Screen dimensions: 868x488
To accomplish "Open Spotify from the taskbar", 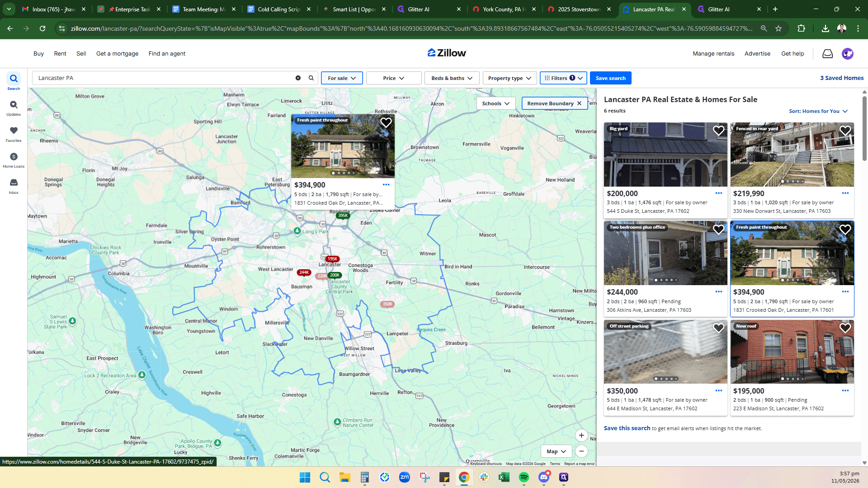I will (x=524, y=477).
